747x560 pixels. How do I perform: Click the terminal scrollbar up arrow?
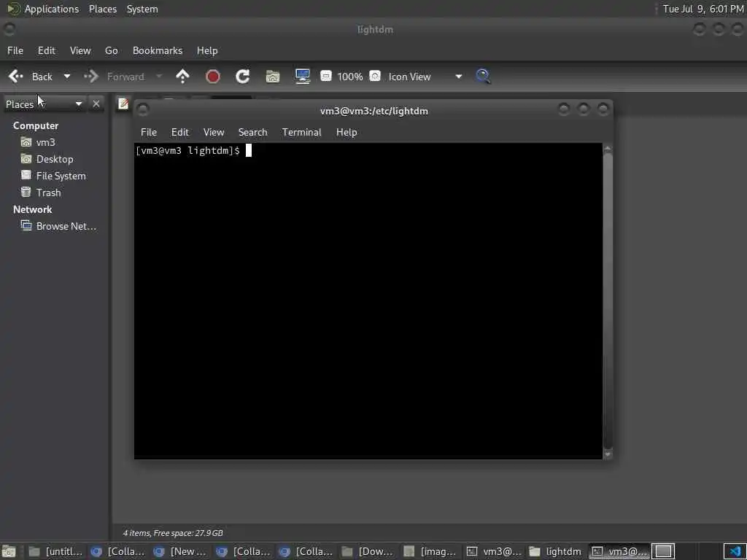pos(608,149)
